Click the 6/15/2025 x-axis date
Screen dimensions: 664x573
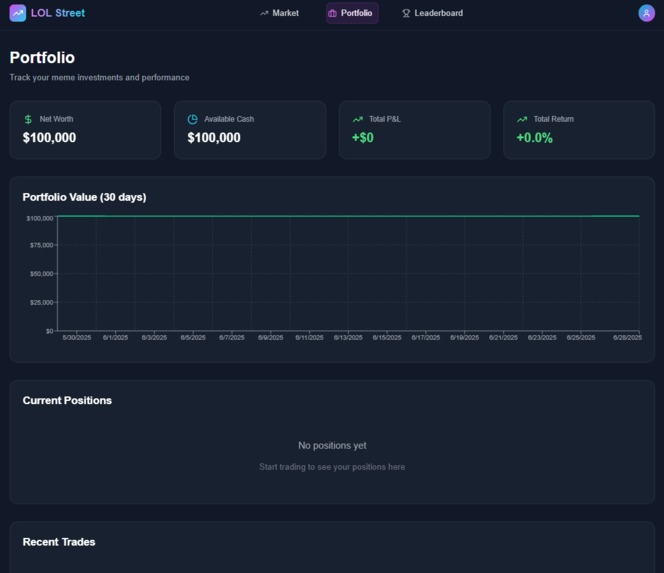pyautogui.click(x=387, y=338)
